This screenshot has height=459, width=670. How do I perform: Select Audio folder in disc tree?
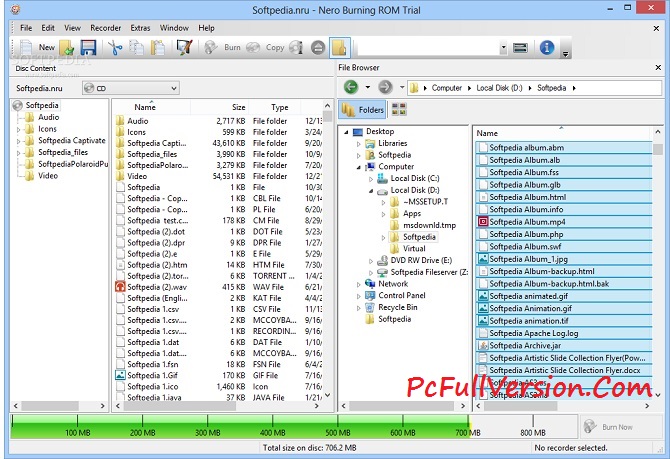coord(48,117)
